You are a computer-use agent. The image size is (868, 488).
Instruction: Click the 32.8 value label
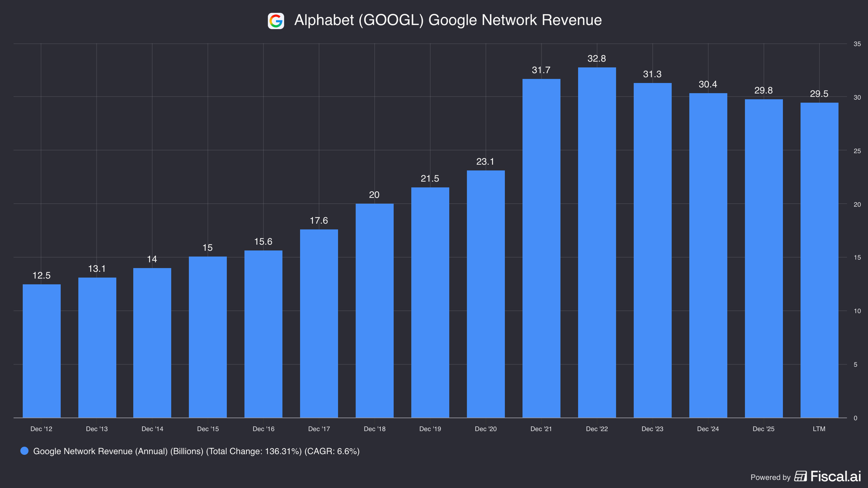(x=597, y=59)
